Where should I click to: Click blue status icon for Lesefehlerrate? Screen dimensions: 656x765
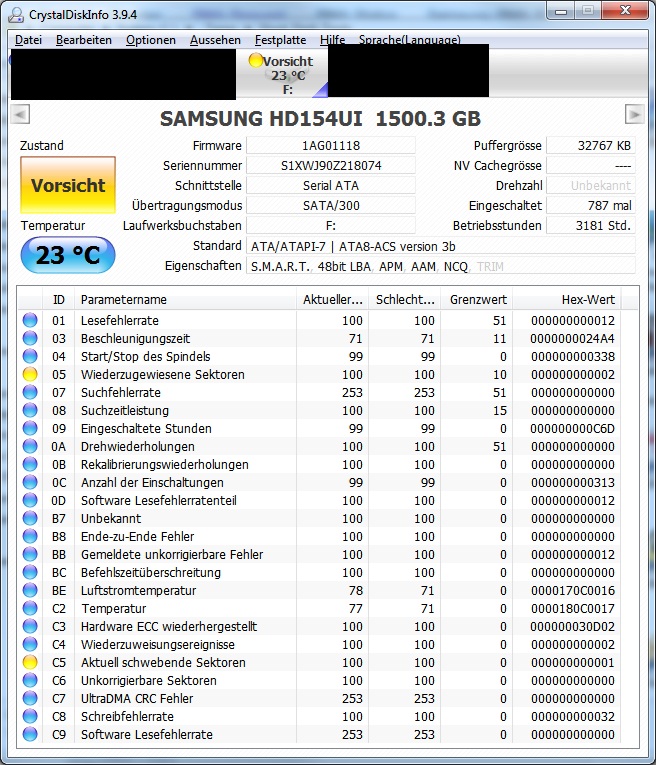click(30, 320)
